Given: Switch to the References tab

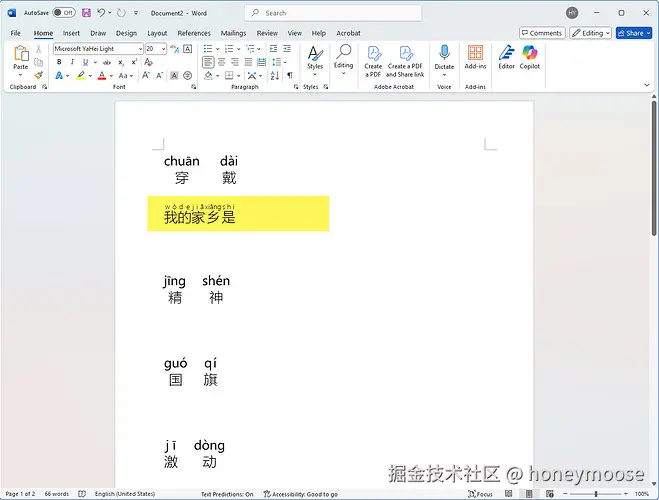Looking at the screenshot, I should [194, 33].
